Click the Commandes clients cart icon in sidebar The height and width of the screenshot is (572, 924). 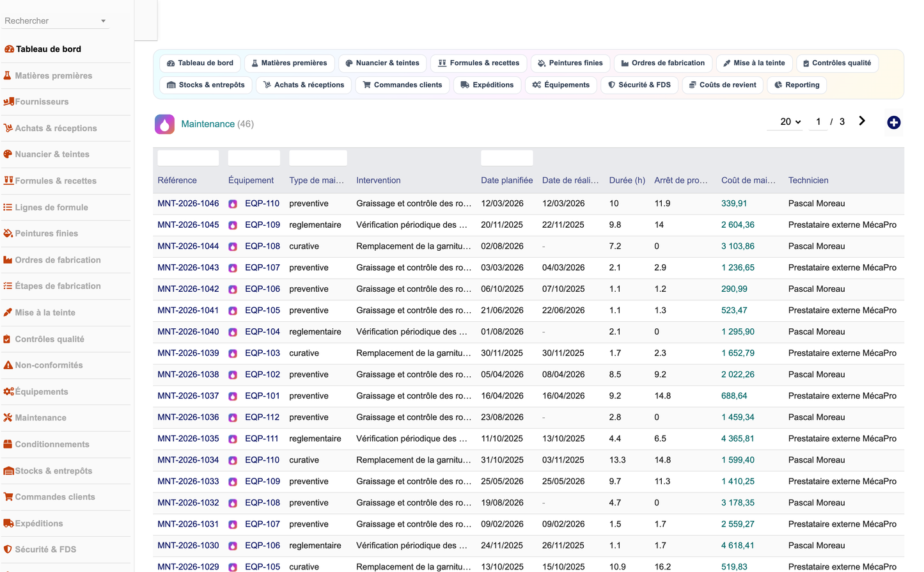tap(8, 497)
